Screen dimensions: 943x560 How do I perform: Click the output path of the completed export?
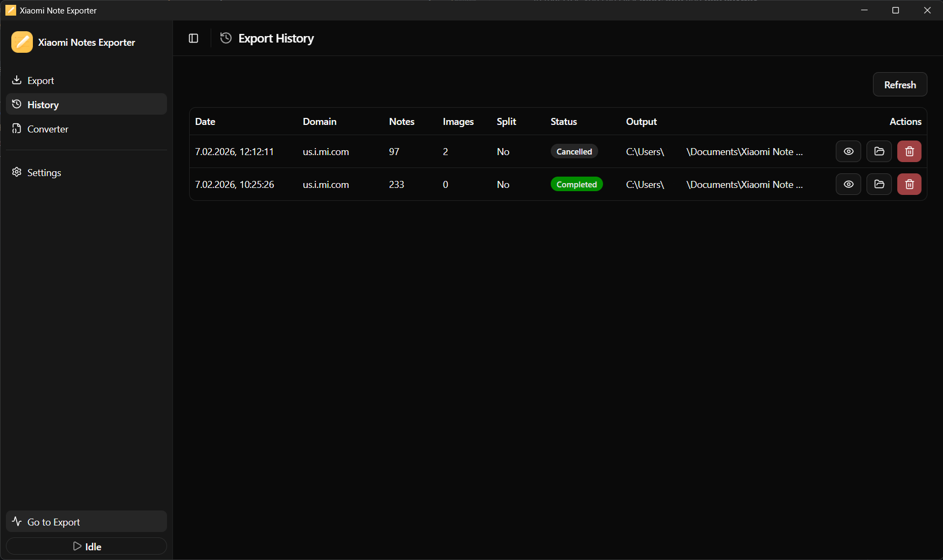click(715, 185)
